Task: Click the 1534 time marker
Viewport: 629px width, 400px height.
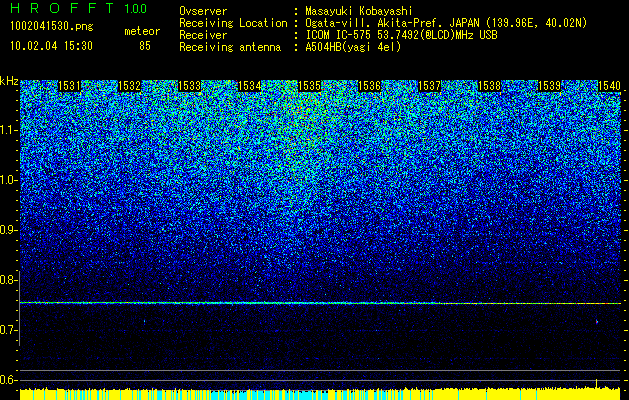Action: point(249,86)
